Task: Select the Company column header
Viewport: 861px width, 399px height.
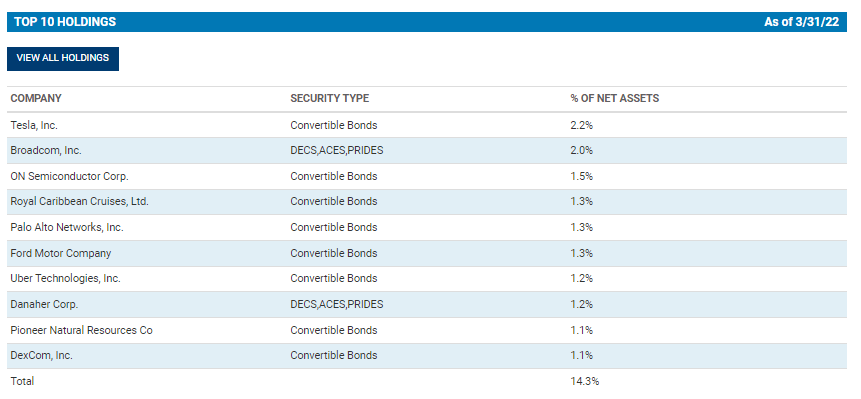Action: tap(36, 98)
